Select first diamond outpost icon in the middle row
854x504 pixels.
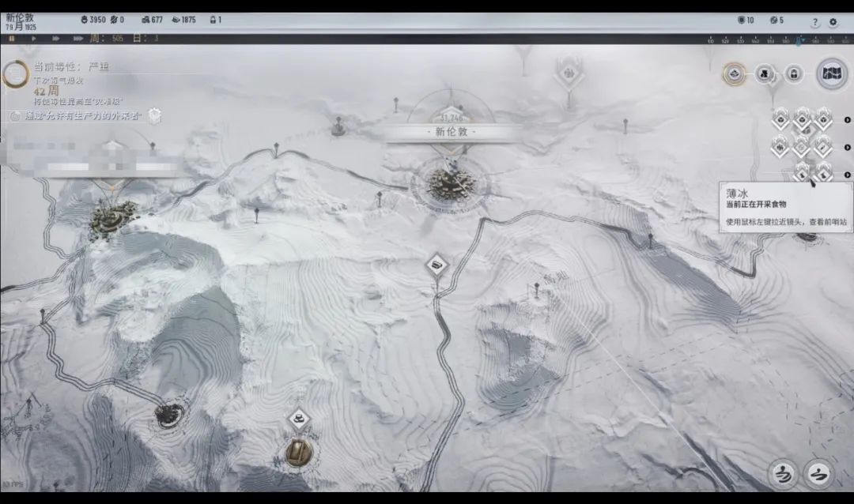[x=780, y=146]
